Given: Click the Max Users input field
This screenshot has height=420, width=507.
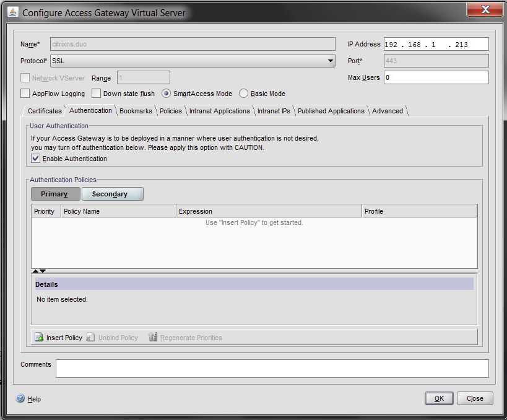Looking at the screenshot, I should [436, 77].
